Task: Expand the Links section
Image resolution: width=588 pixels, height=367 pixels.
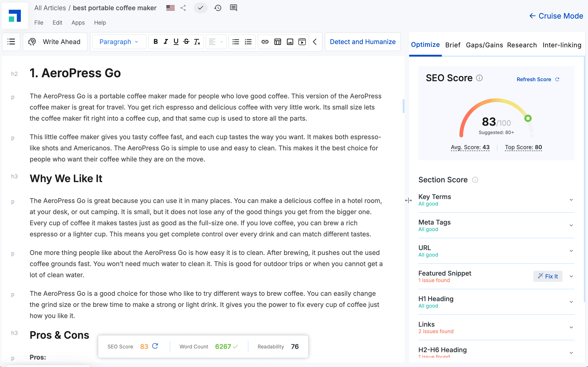Action: (x=572, y=327)
